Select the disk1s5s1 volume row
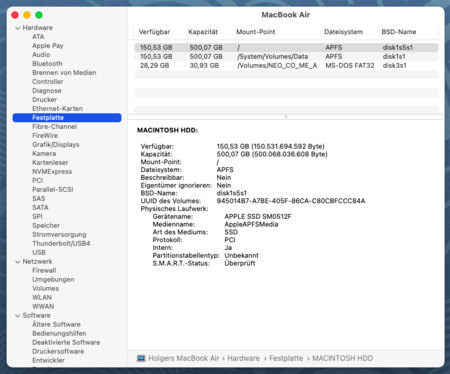The image size is (450, 374). coord(286,48)
